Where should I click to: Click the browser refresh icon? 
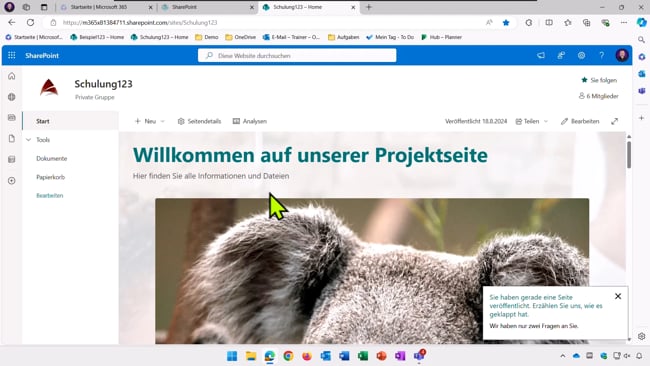tap(30, 22)
